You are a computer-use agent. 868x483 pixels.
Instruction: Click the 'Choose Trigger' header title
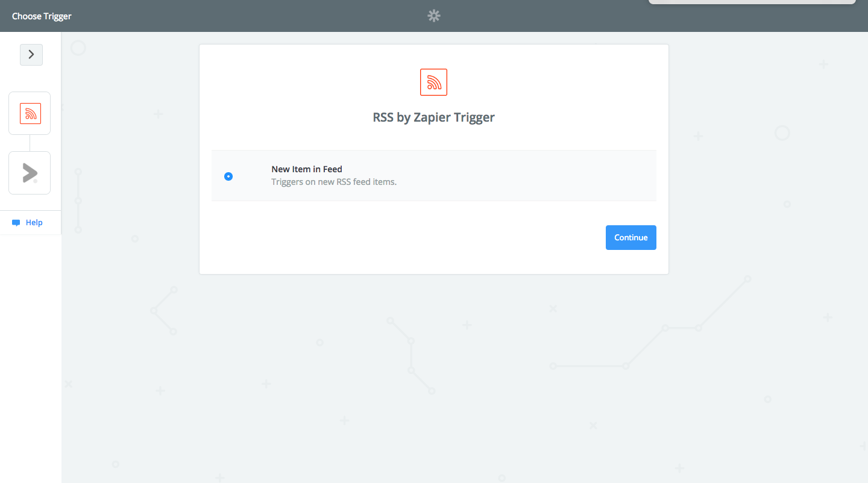click(x=42, y=16)
